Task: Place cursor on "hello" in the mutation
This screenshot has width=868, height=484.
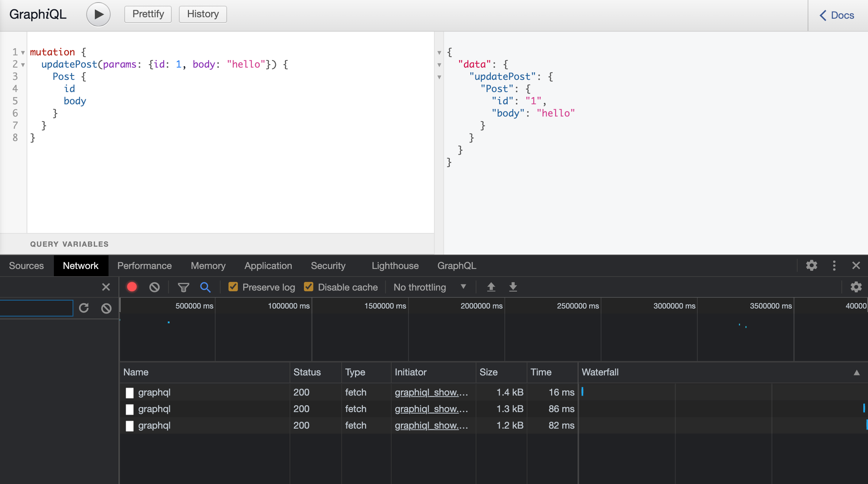Action: [246, 64]
